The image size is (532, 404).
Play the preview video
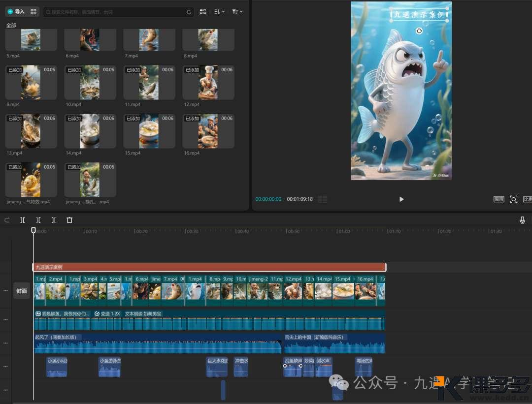(401, 199)
